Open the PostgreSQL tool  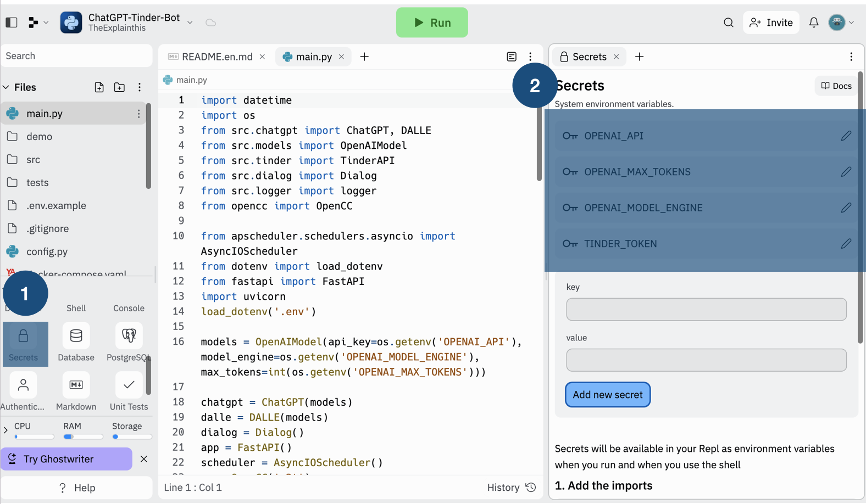point(129,343)
